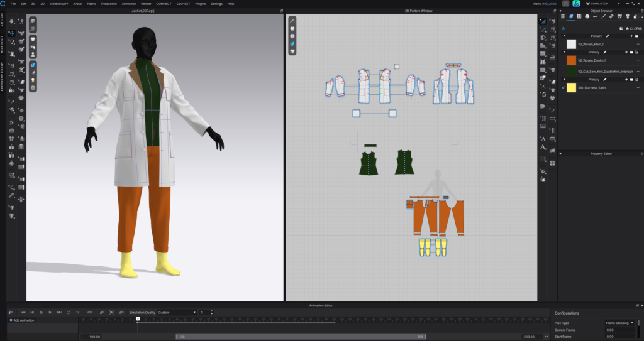Collapse the third Primary fabric group
The image size is (644, 341).
(564, 80)
